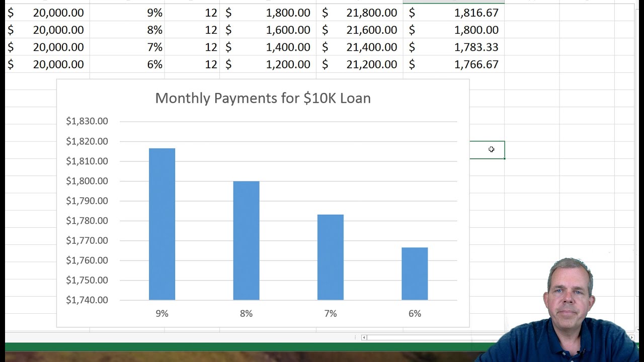Screen dimensions: 644x362
Task: Select the cell with value 1,766.67
Action: pos(454,64)
